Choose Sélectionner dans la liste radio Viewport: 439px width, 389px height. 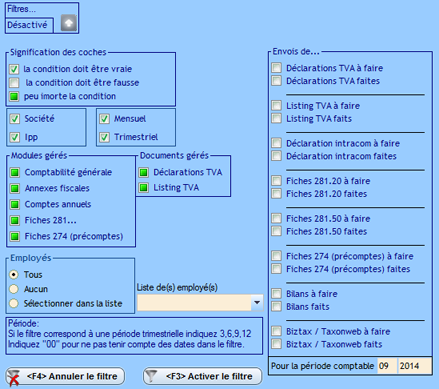(14, 303)
